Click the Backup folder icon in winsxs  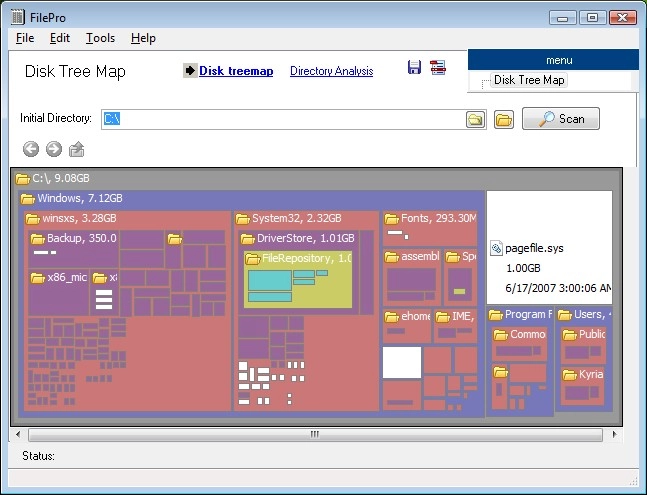(37, 238)
